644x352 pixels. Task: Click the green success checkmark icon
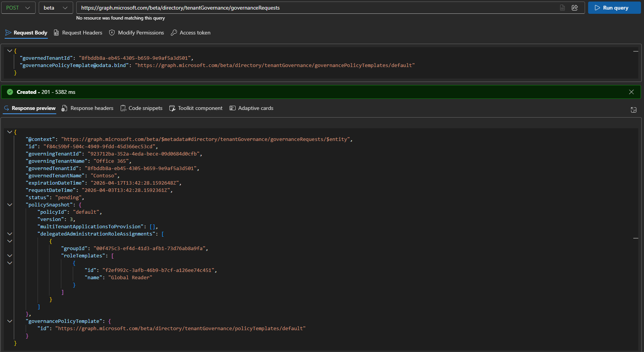pyautogui.click(x=10, y=92)
